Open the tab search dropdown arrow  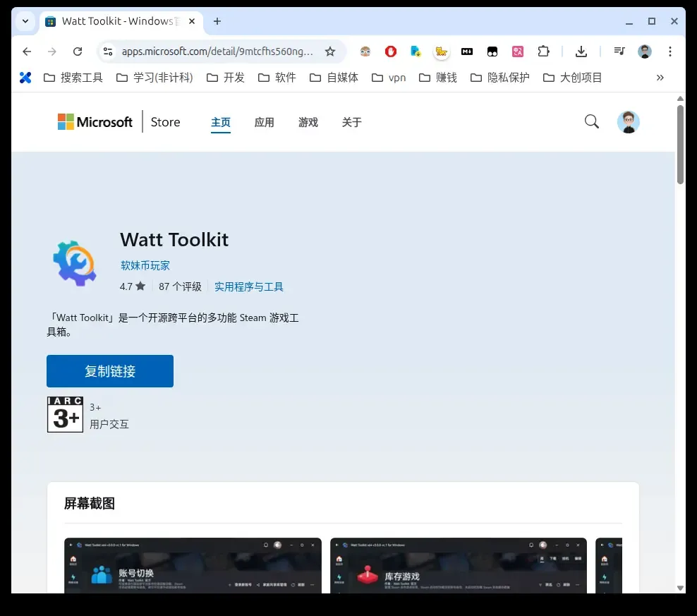pyautogui.click(x=24, y=21)
